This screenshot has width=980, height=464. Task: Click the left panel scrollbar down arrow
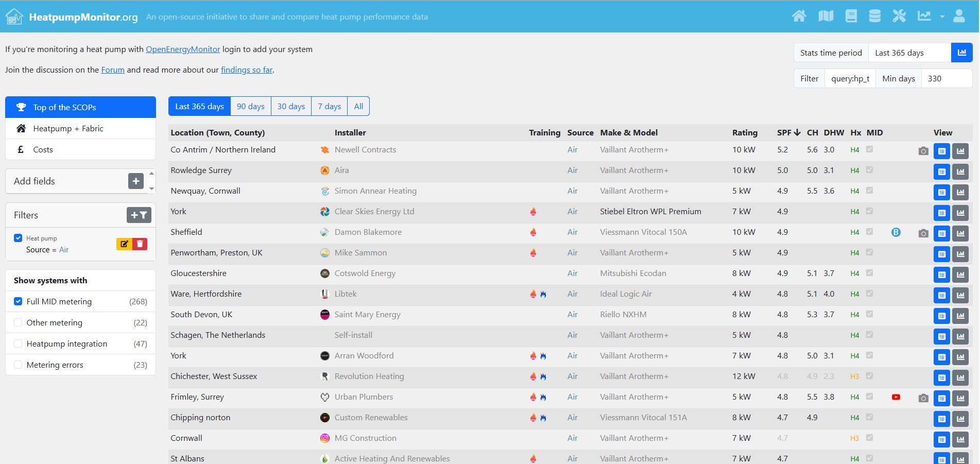(x=151, y=188)
